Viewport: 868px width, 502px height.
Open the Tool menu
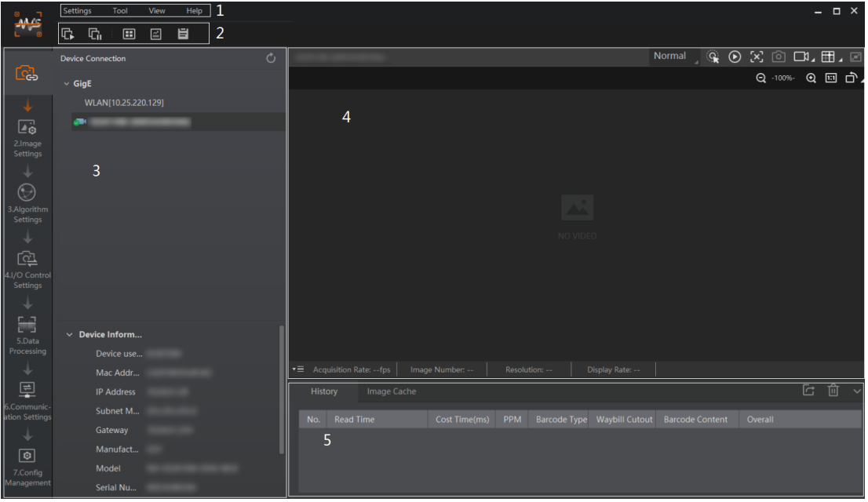[x=120, y=10]
